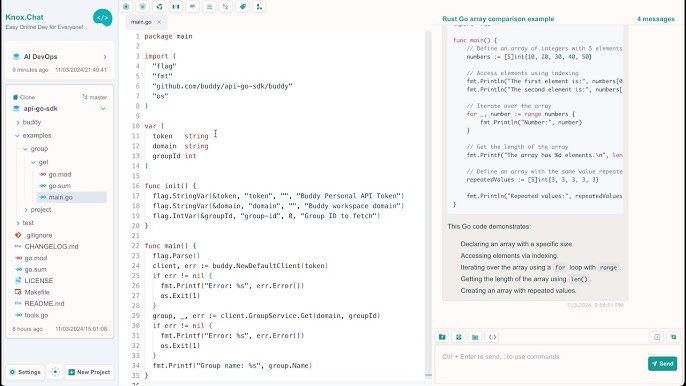686x386 pixels.
Task: Collapse the examples folder
Action: 33,136
